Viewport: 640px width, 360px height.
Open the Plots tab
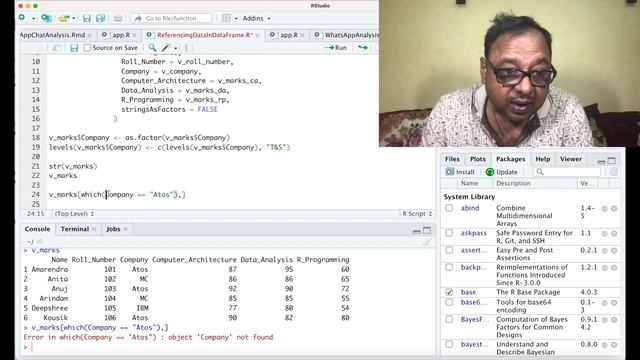[x=478, y=159]
